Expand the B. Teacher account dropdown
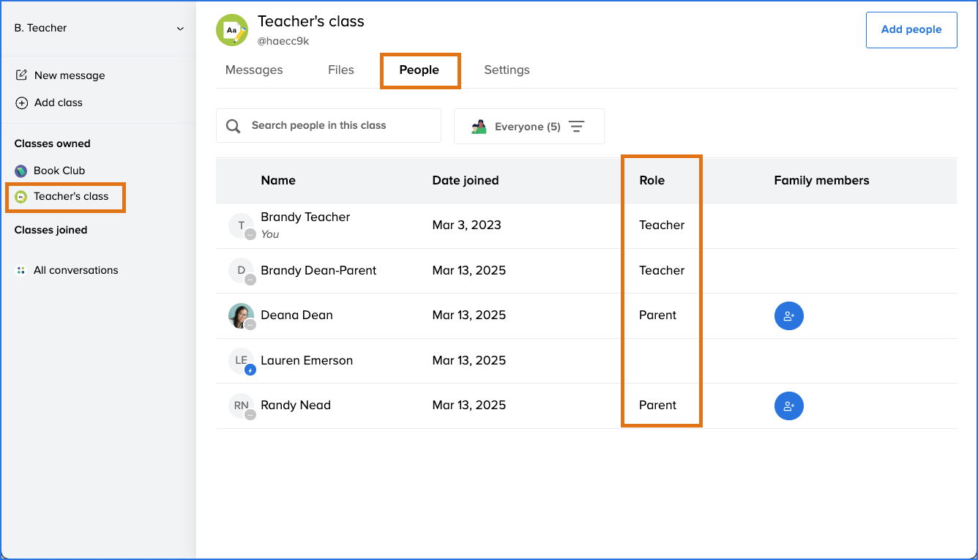Image resolution: width=978 pixels, height=560 pixels. tap(180, 29)
